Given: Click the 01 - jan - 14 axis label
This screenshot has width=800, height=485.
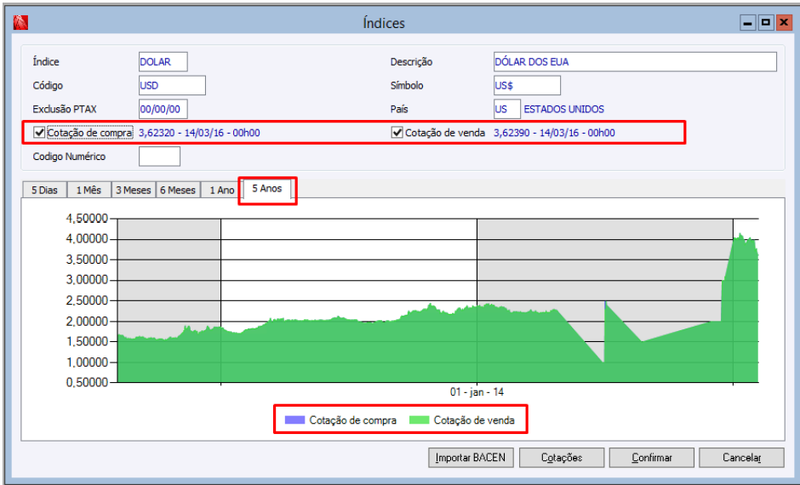Looking at the screenshot, I should [x=477, y=392].
